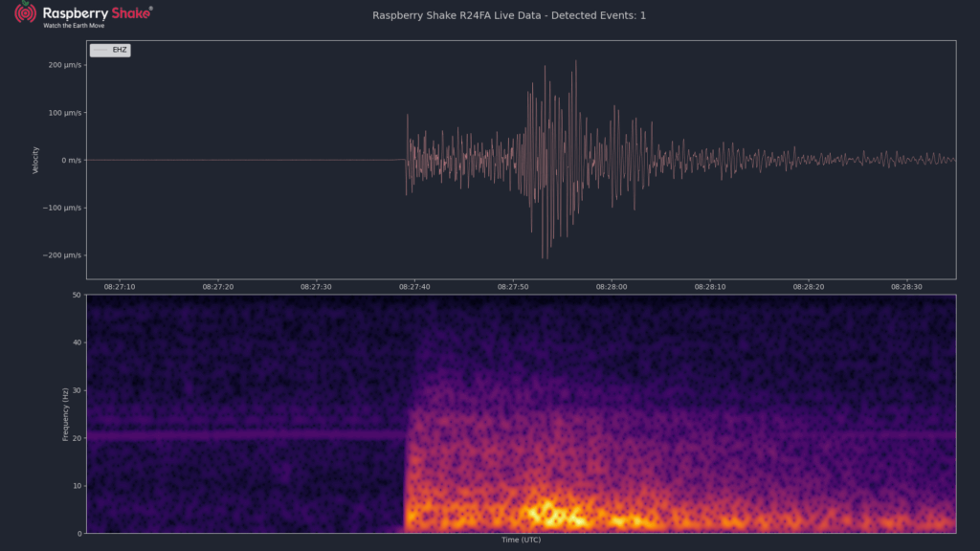Click the plot title showing Detected Events: 1
The width and height of the screenshot is (980, 551).
[509, 15]
